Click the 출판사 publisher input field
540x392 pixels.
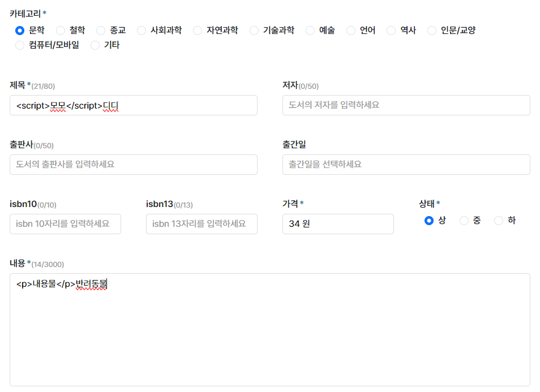134,165
